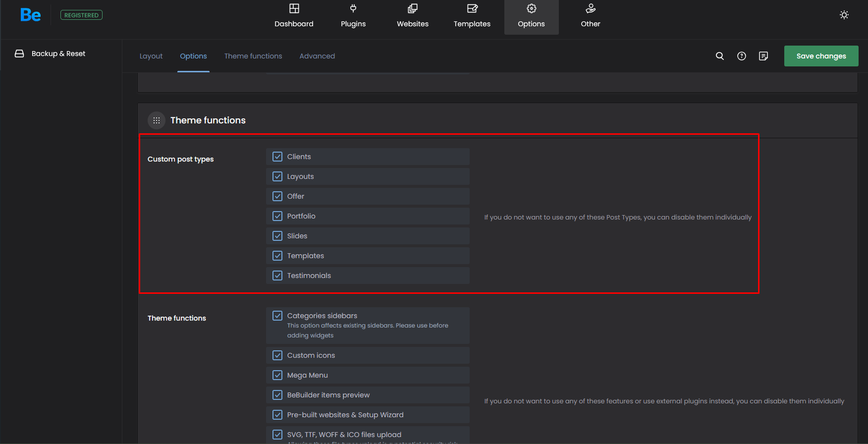868x444 pixels.
Task: Uncheck the Clients post type
Action: 277,157
